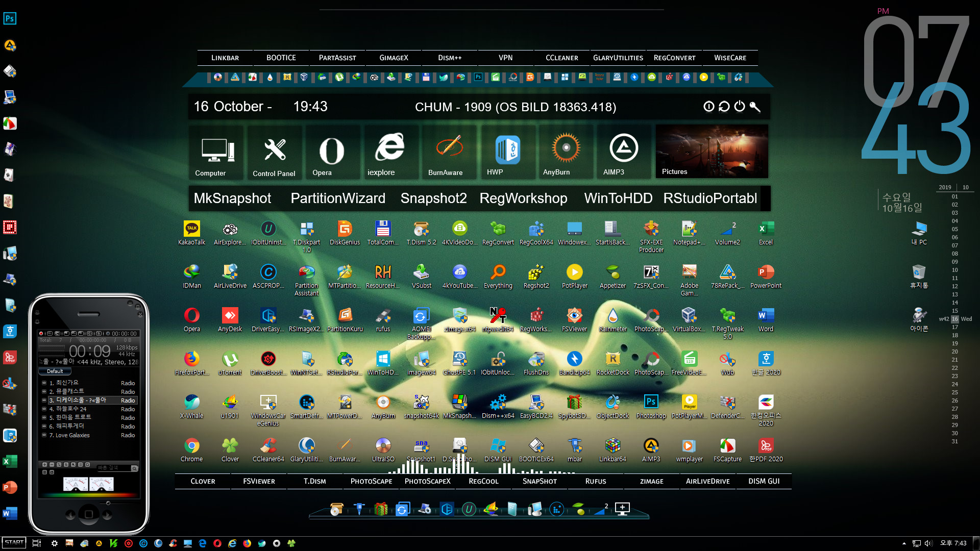Open the Computer large tile
The height and width of the screenshot is (551, 980).
point(217,153)
